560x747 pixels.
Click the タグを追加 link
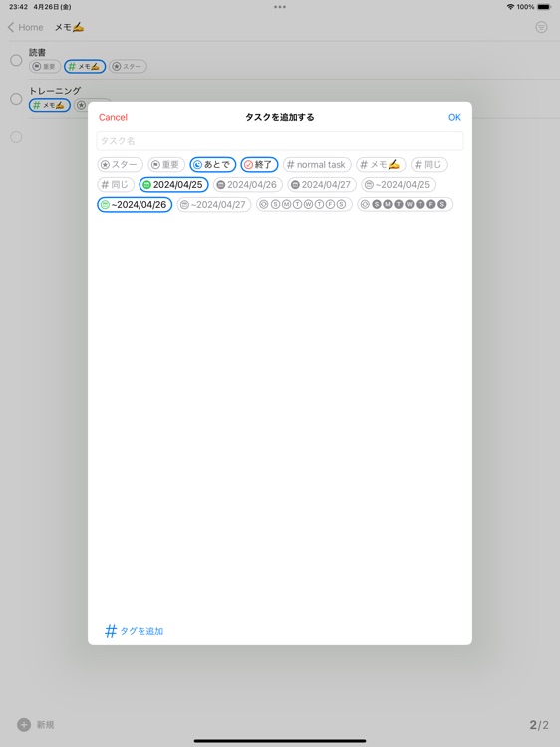pyautogui.click(x=141, y=631)
